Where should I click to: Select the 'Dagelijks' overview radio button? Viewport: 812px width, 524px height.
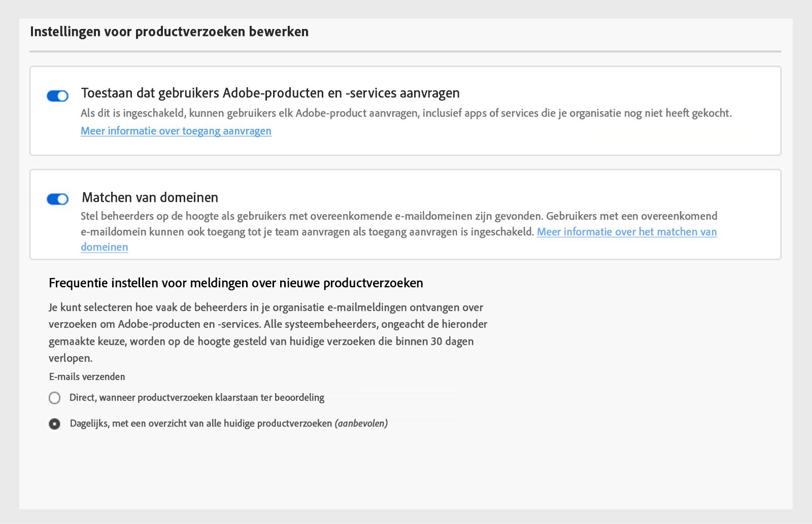click(x=54, y=424)
